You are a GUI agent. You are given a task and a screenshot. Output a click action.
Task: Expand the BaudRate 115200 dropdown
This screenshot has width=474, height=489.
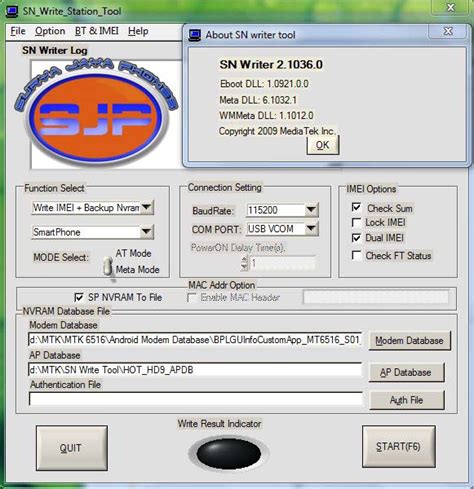pyautogui.click(x=311, y=210)
